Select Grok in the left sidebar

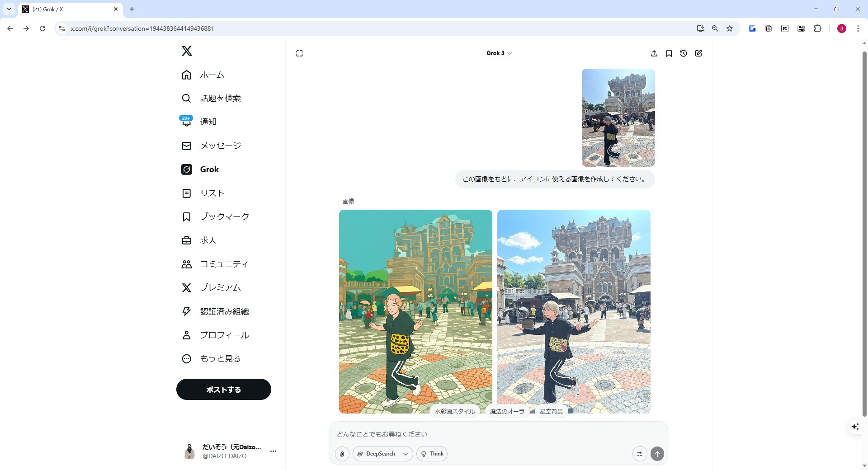(209, 169)
